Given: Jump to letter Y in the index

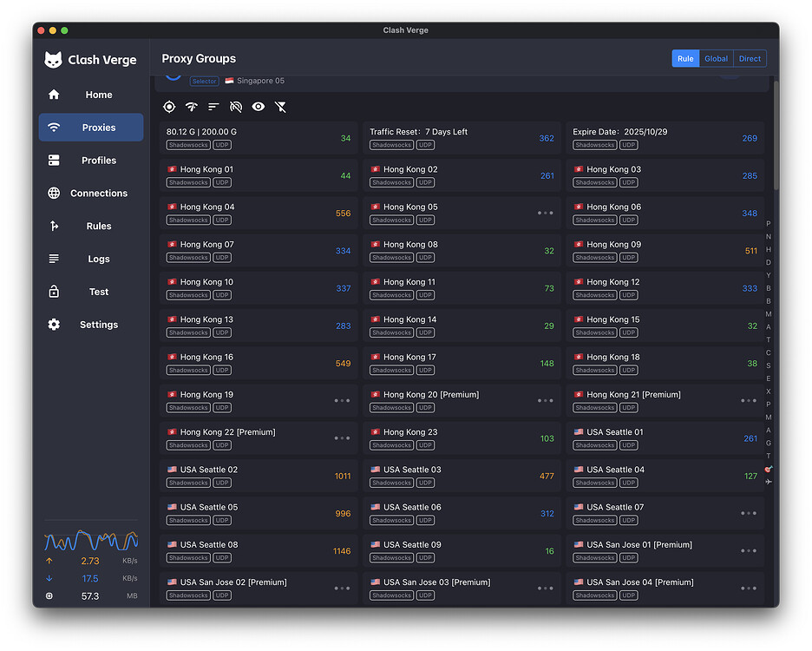Looking at the screenshot, I should pos(769,275).
